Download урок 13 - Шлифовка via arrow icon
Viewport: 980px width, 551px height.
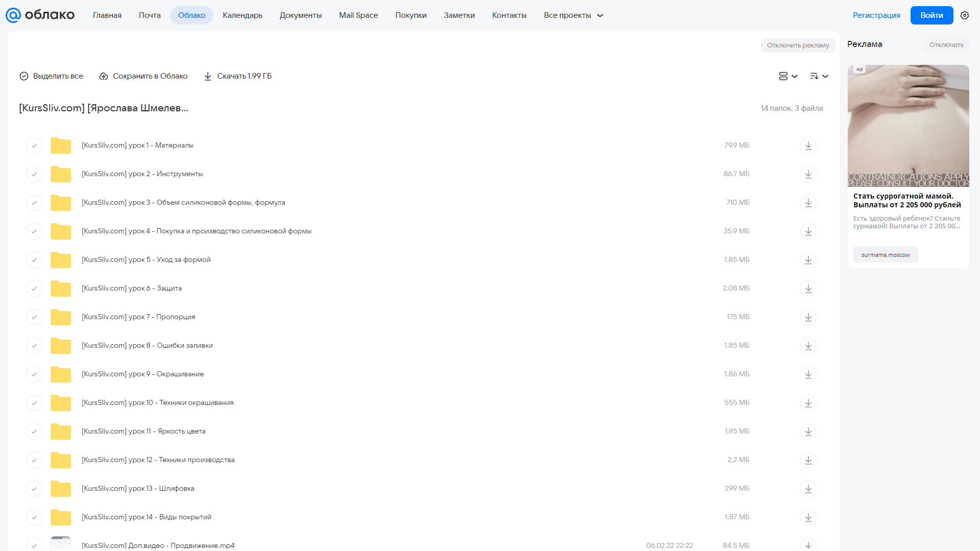click(x=808, y=489)
